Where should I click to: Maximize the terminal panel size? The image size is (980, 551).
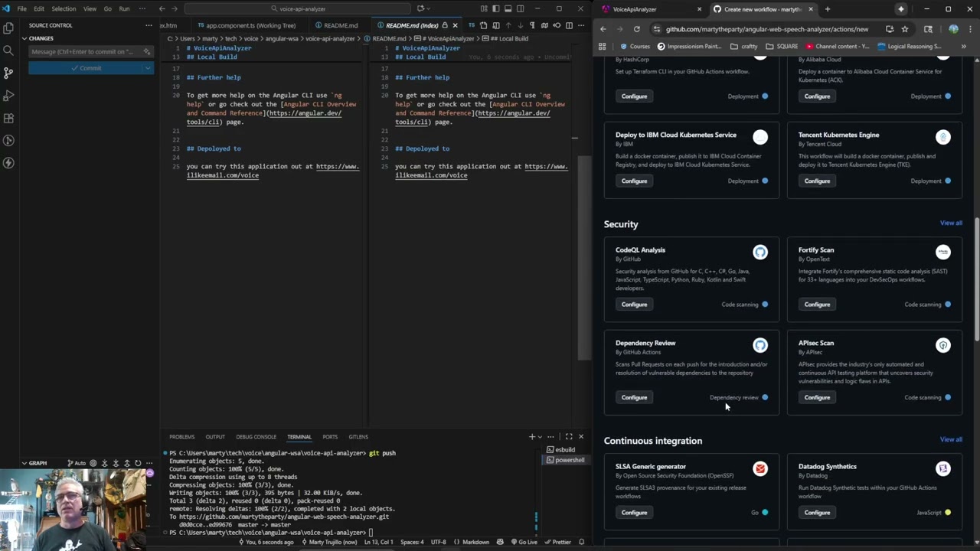pyautogui.click(x=568, y=436)
